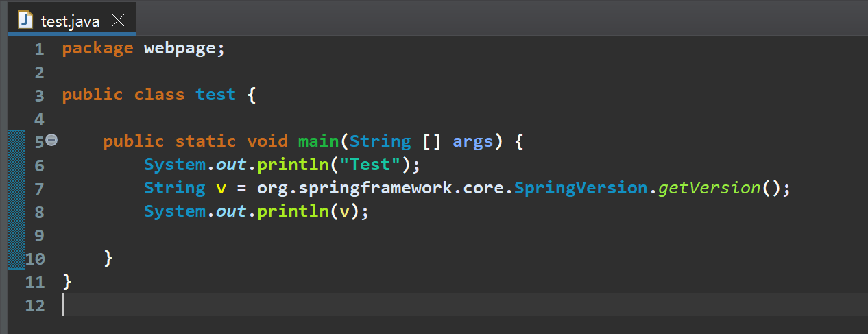Collapse the main method fold marker

tap(51, 141)
